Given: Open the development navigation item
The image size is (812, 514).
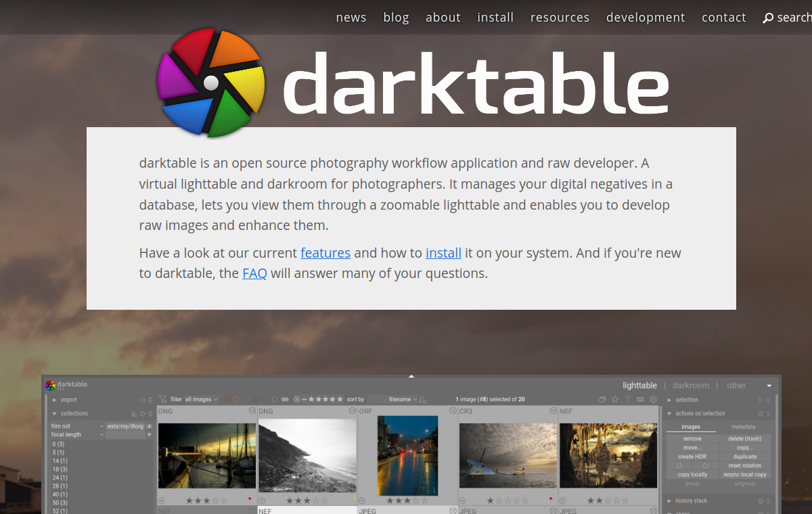Looking at the screenshot, I should tap(646, 18).
